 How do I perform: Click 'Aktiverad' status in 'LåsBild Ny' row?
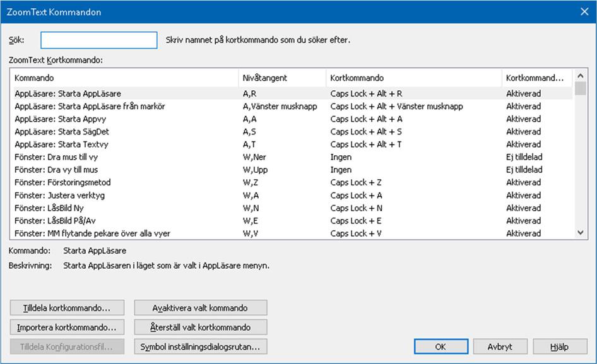[524, 208]
